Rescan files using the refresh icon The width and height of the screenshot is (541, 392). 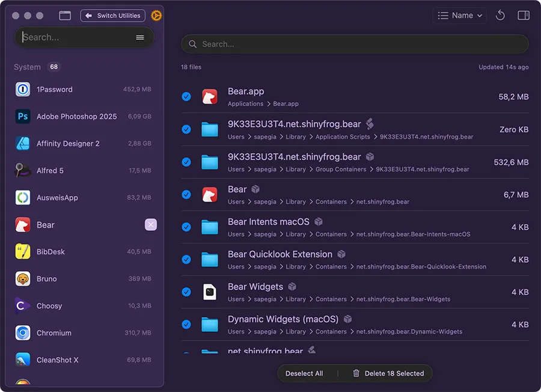coord(500,16)
